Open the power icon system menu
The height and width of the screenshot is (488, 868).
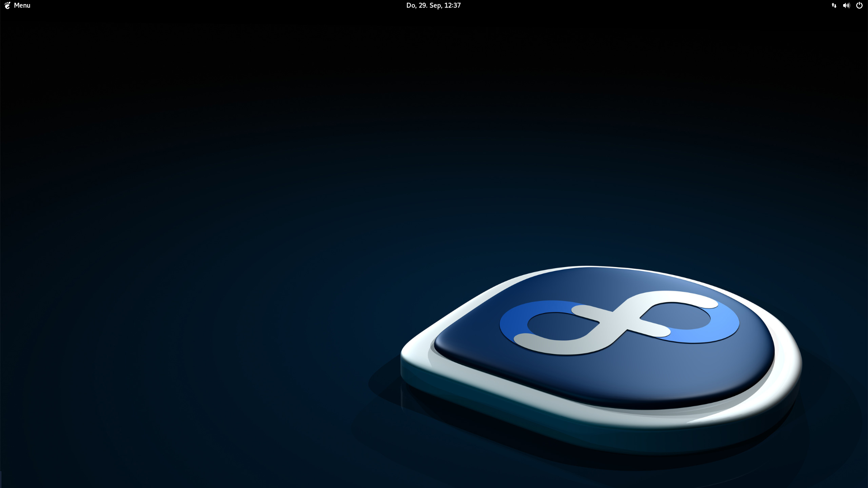[x=859, y=5]
